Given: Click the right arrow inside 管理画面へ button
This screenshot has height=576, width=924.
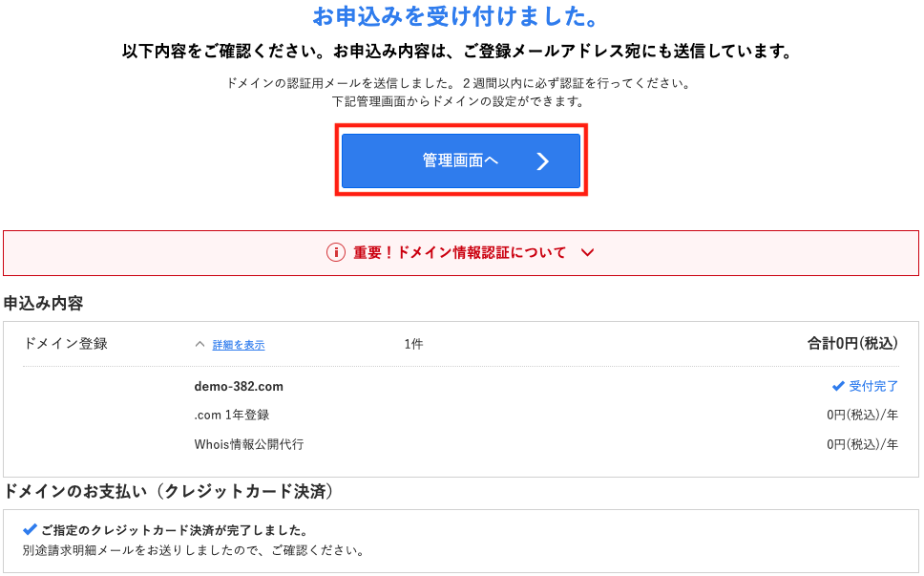Looking at the screenshot, I should (x=543, y=160).
